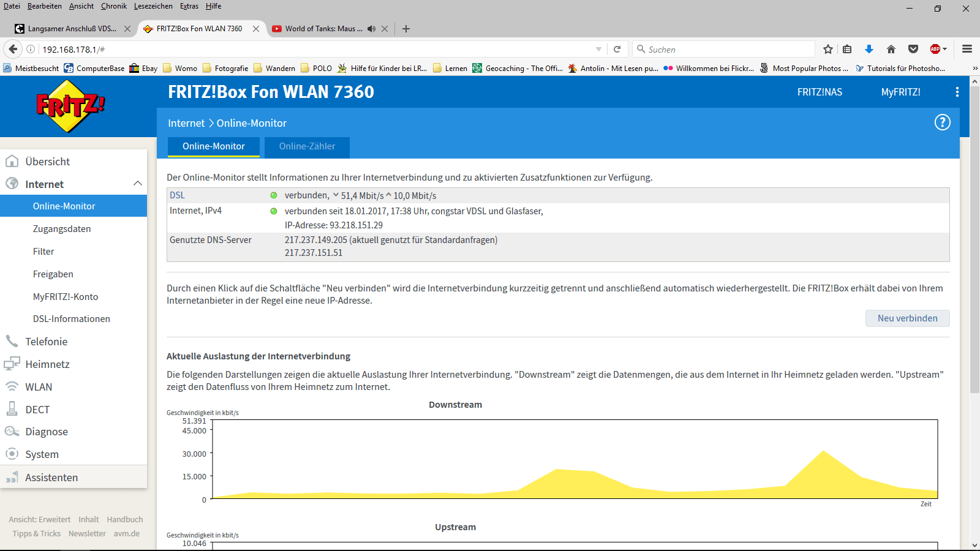Open the Hilfe menu

[x=214, y=6]
